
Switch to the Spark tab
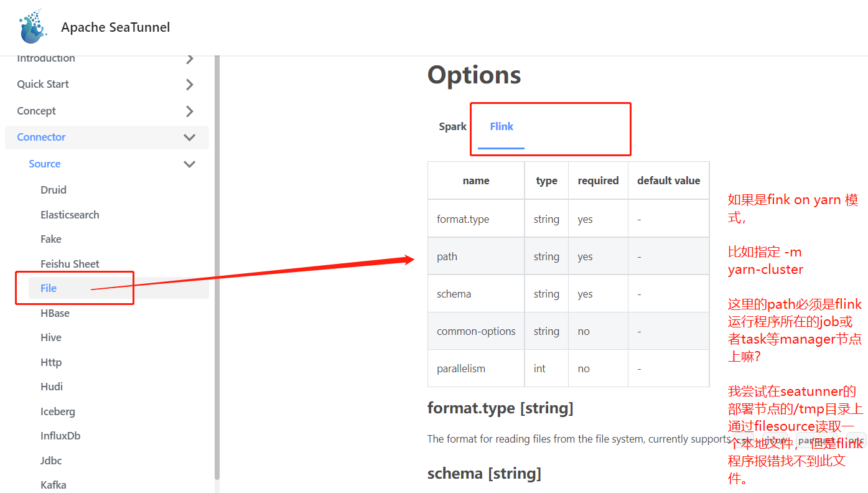tap(452, 126)
